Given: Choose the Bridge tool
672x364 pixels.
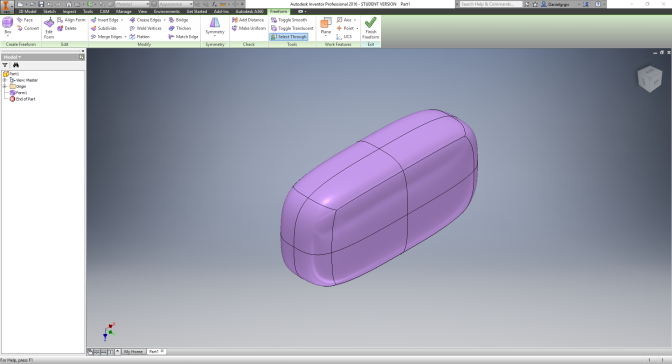Looking at the screenshot, I should coord(179,20).
